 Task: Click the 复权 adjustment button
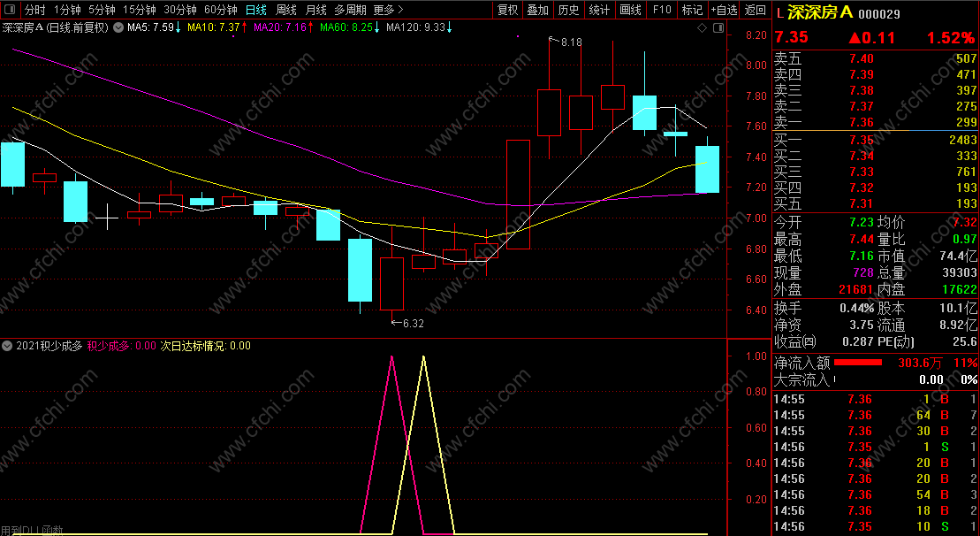point(507,10)
